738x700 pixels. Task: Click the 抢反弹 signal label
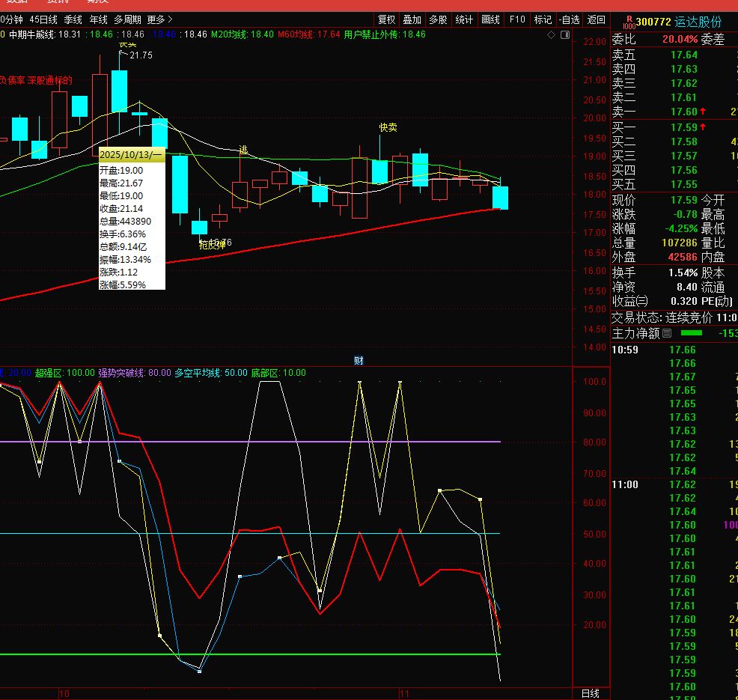[213, 245]
